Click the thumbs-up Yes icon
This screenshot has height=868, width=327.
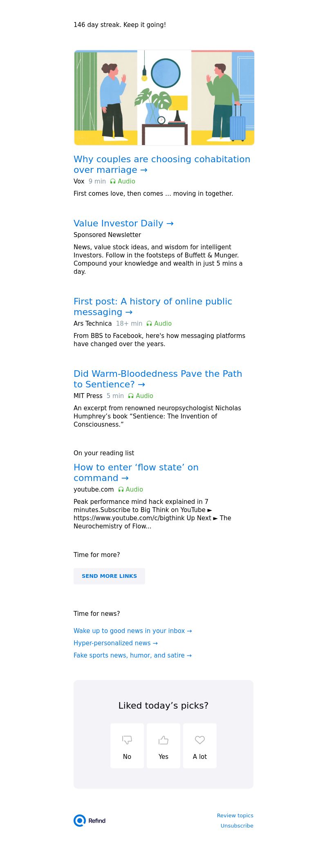coord(163,740)
